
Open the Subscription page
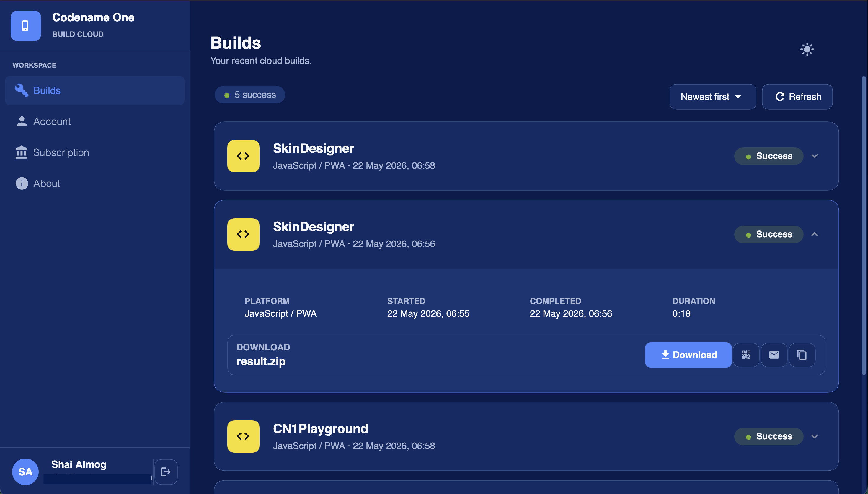(x=94, y=152)
